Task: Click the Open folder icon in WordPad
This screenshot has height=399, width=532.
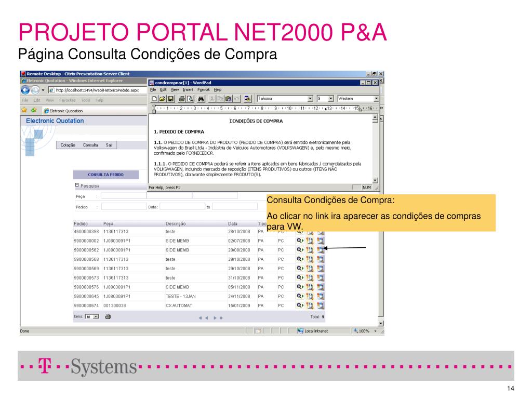Action: click(163, 99)
